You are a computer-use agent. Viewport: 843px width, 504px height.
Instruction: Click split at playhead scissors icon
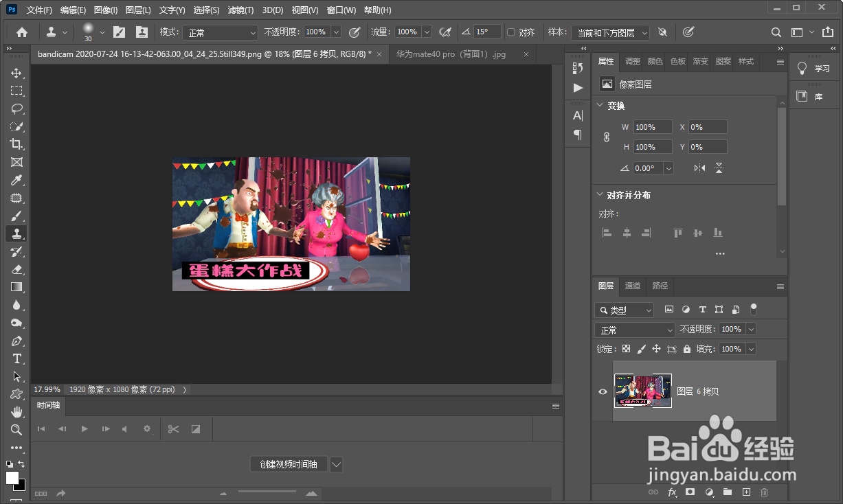point(173,429)
